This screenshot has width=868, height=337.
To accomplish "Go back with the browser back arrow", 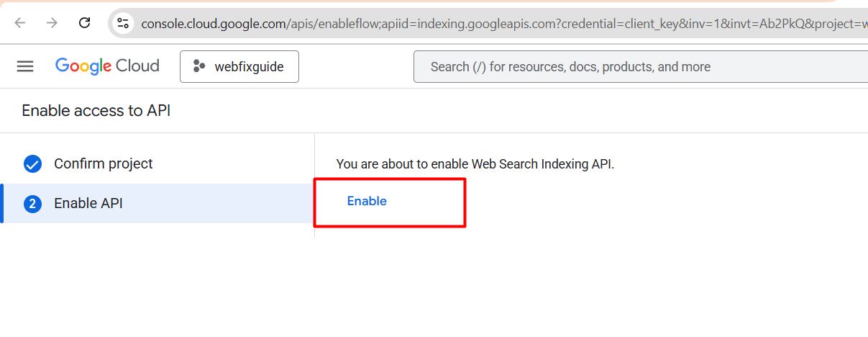I will (x=20, y=23).
